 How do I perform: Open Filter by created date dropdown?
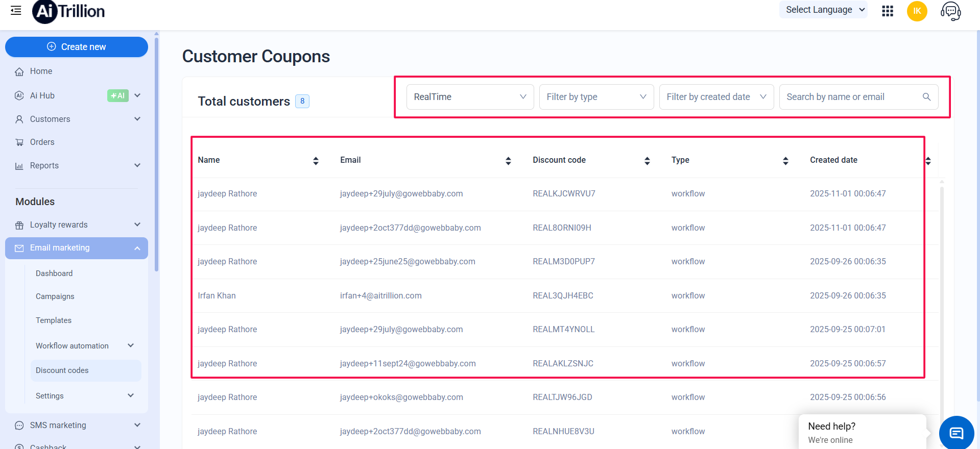click(x=716, y=97)
